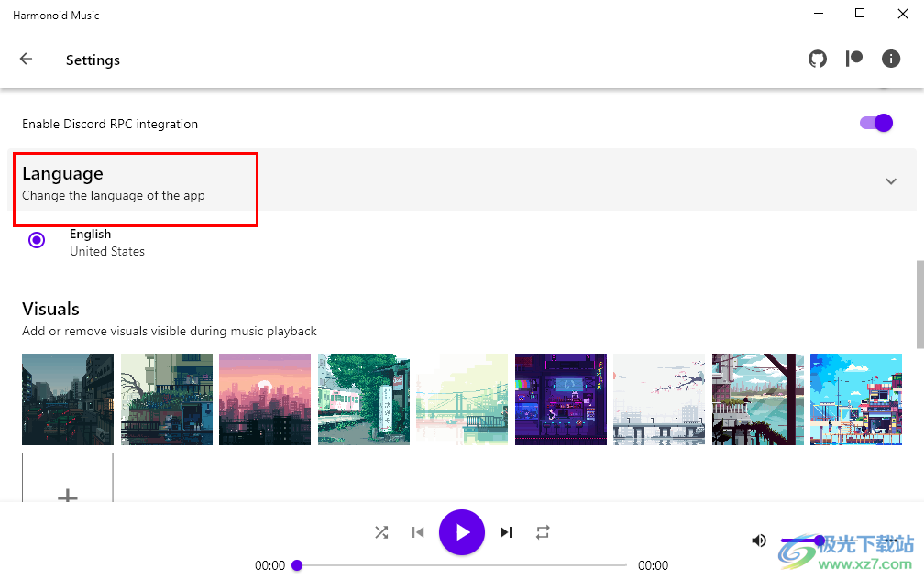924x579 pixels.
Task: Toggle shuffle playback
Action: [x=381, y=532]
